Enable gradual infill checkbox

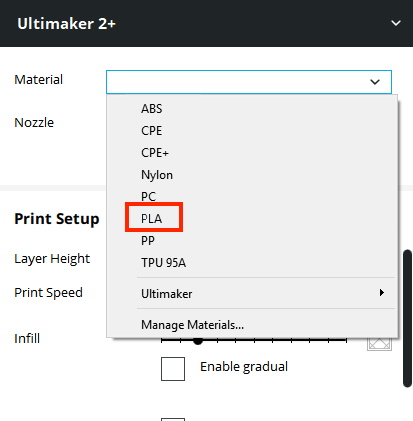pos(173,369)
